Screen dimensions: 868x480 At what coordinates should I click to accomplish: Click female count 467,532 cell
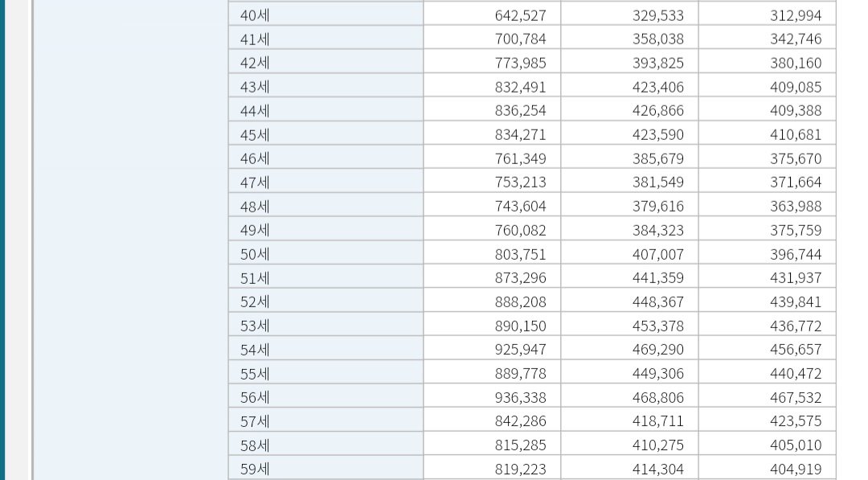pos(768,397)
